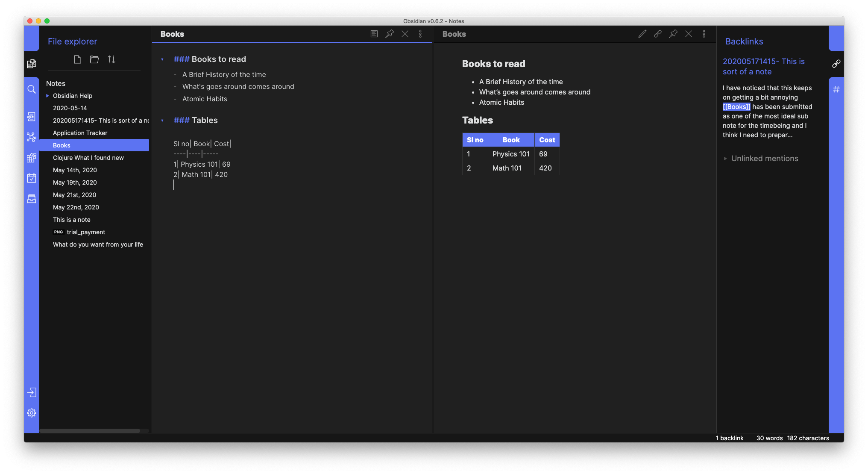Viewport: 868px width, 474px height.
Task: Open today's daily note calendar icon
Action: tap(31, 178)
